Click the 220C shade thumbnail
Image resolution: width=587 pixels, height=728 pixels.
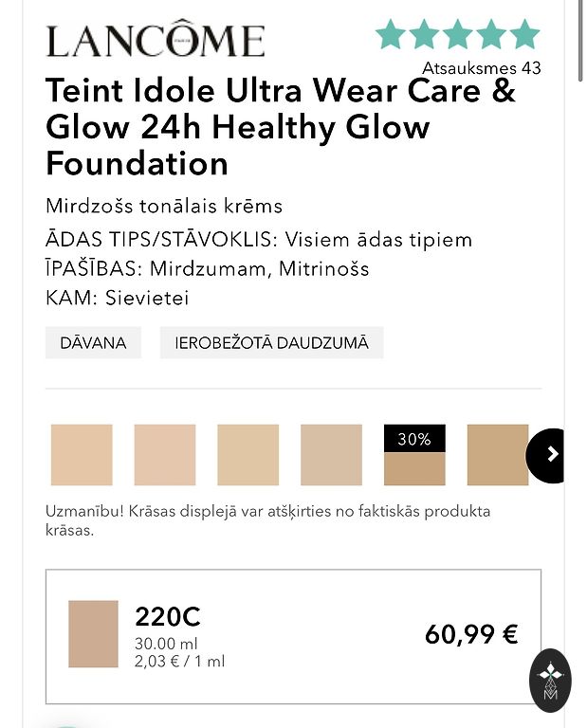pyautogui.click(x=93, y=634)
